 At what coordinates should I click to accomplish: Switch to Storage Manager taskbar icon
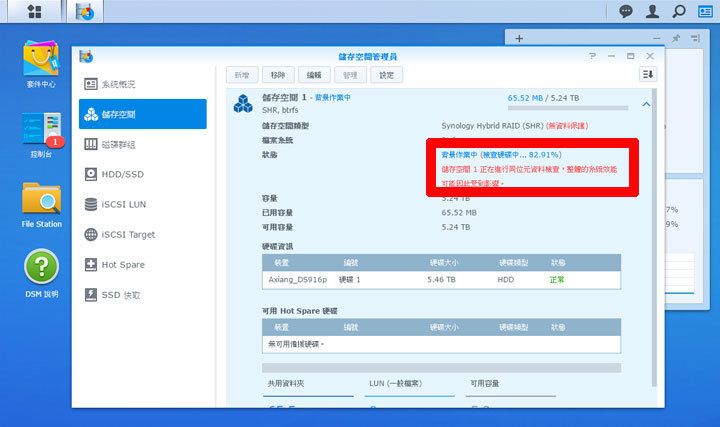tap(85, 11)
